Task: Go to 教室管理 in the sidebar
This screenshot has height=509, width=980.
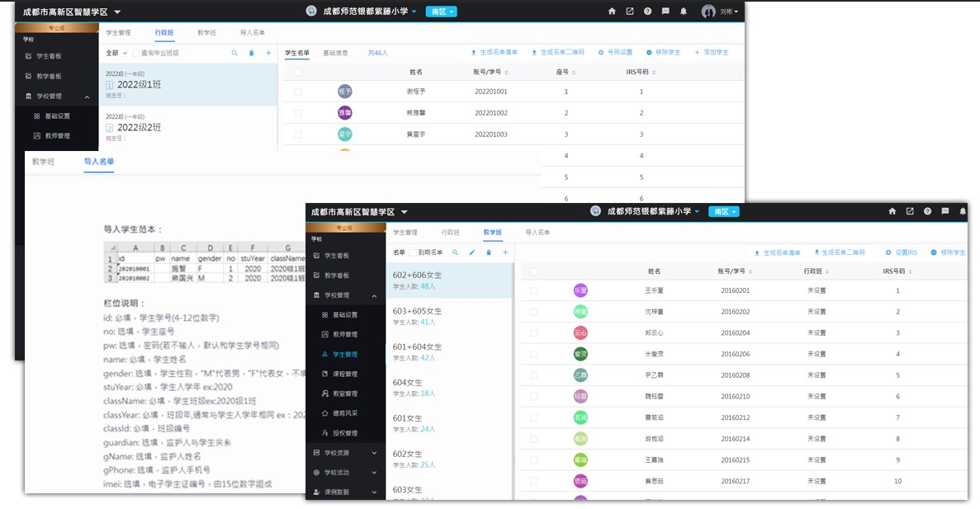Action: point(344,394)
